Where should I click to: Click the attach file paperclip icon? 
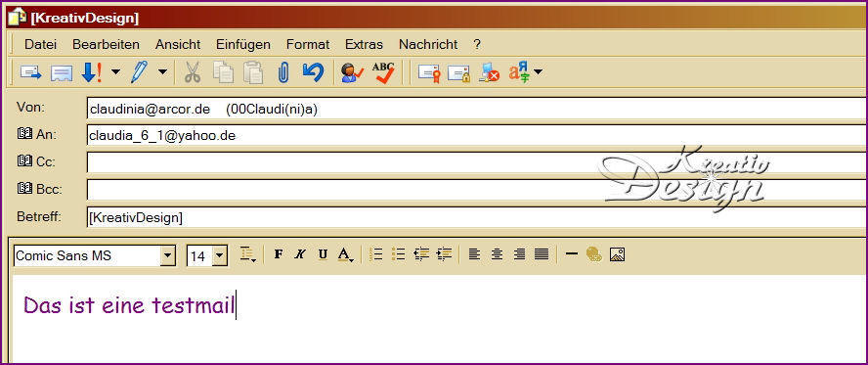point(283,72)
